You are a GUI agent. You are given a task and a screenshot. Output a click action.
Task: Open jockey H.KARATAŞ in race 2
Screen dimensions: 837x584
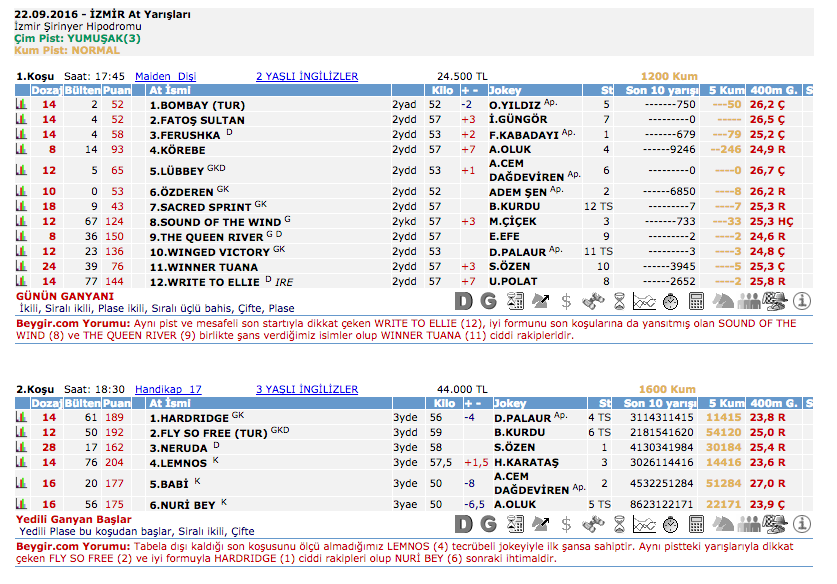coord(527,463)
